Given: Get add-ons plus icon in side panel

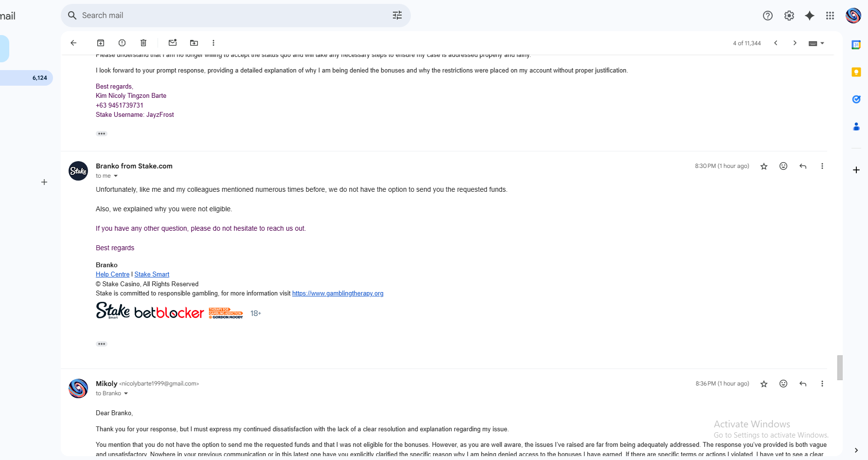Looking at the screenshot, I should [x=856, y=170].
